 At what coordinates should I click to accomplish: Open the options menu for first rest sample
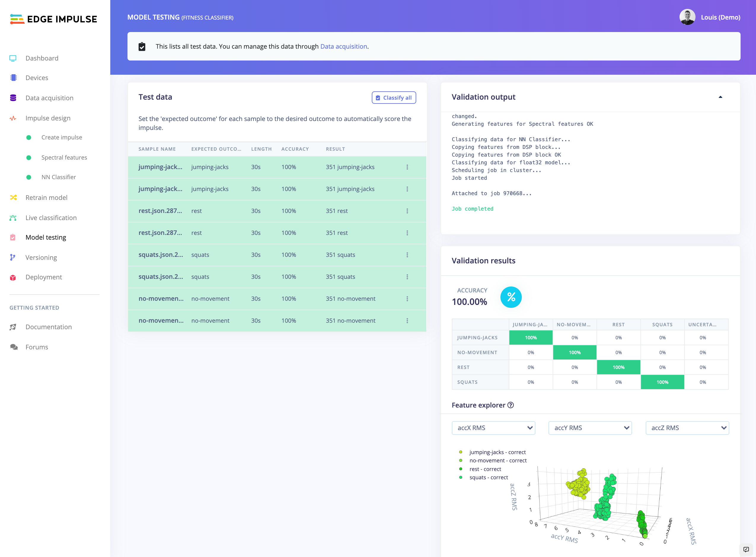tap(407, 211)
